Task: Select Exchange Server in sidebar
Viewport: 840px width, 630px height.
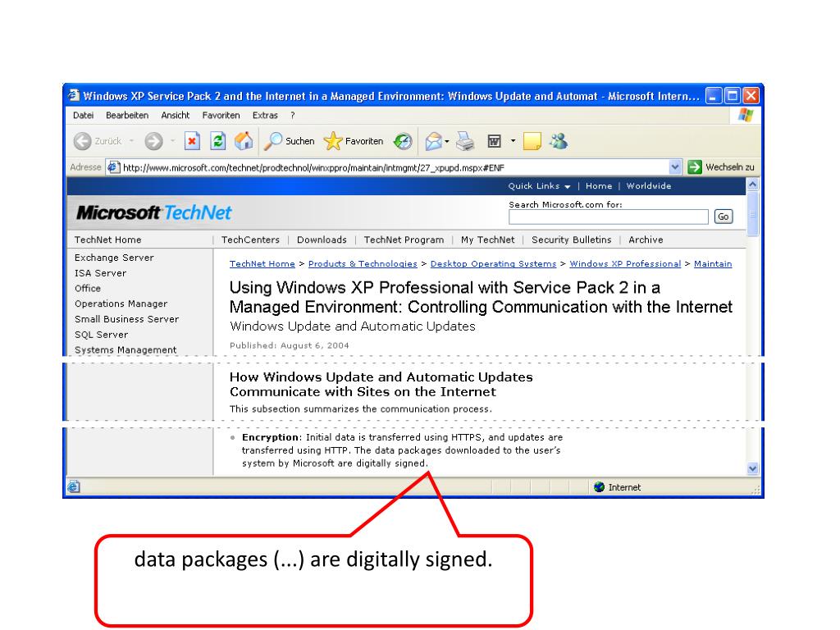Action: [x=114, y=258]
